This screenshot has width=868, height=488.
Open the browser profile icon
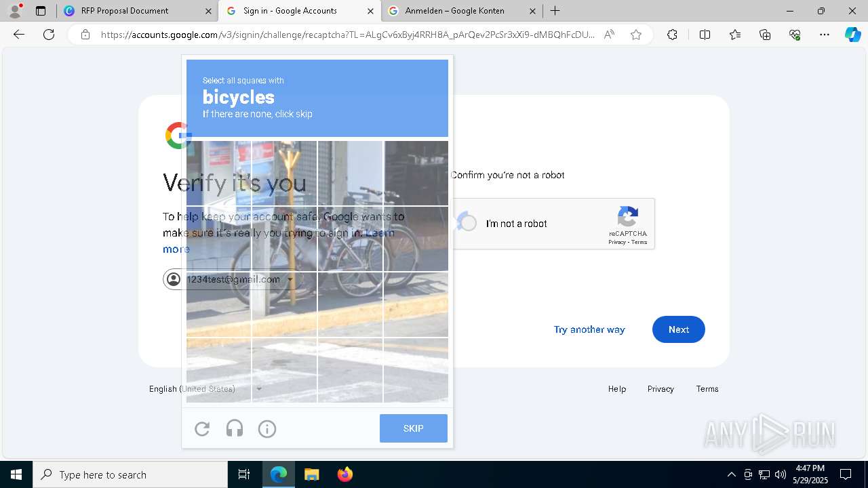(x=15, y=11)
